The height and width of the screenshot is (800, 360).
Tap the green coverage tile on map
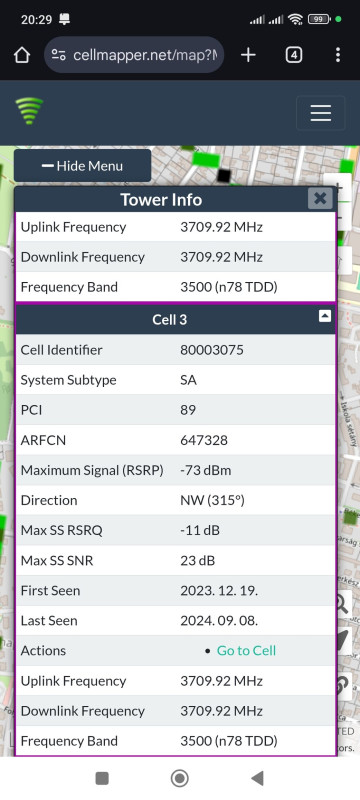204,158
